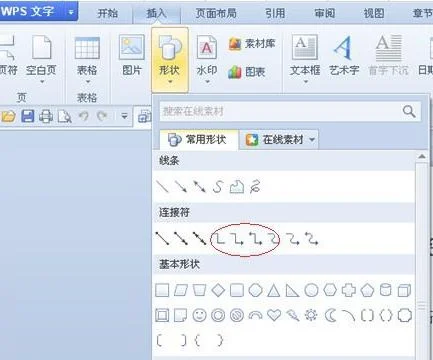
Task: Choose the elbow connector without arrows
Action: [x=219, y=239]
